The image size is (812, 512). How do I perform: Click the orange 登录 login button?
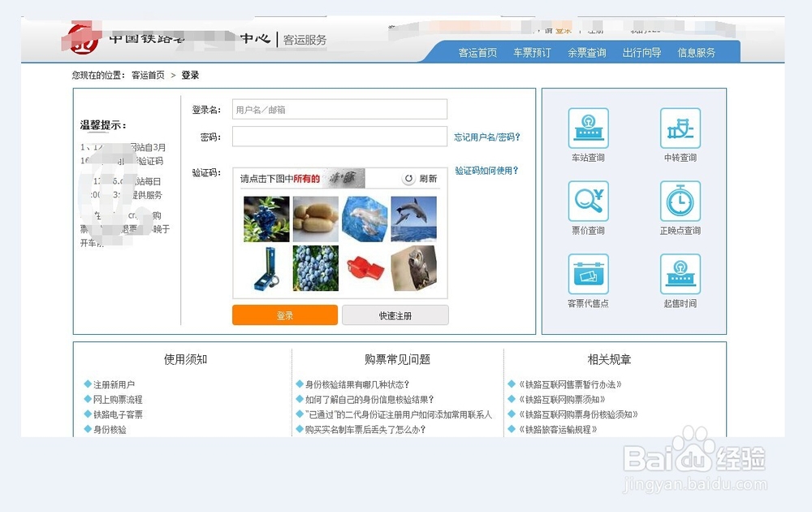284,315
